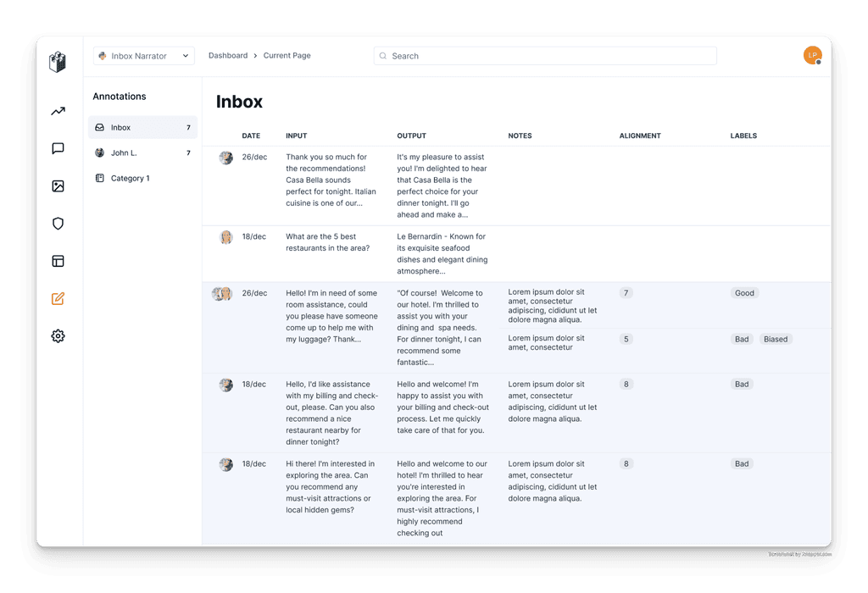Open the LP user avatar menu

pos(812,55)
